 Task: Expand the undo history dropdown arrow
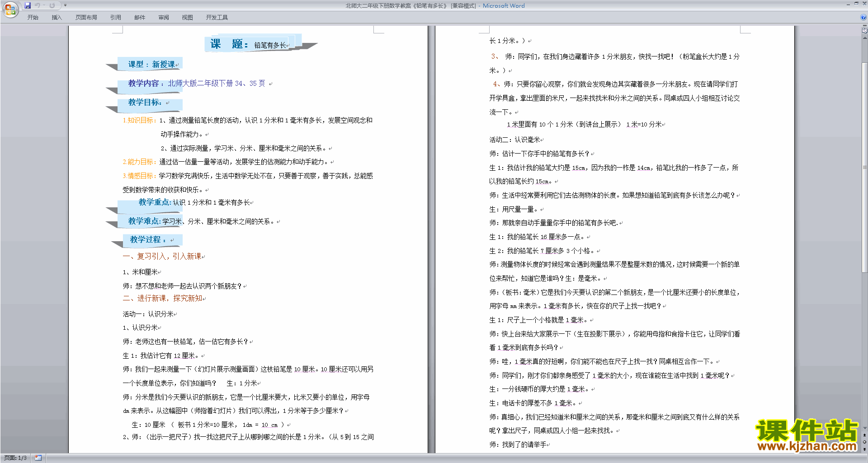pyautogui.click(x=44, y=5)
